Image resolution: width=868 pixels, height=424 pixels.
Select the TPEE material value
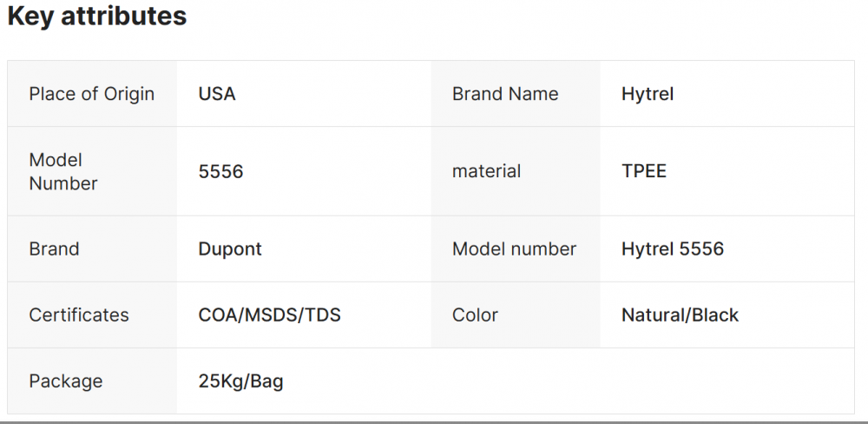(x=644, y=171)
